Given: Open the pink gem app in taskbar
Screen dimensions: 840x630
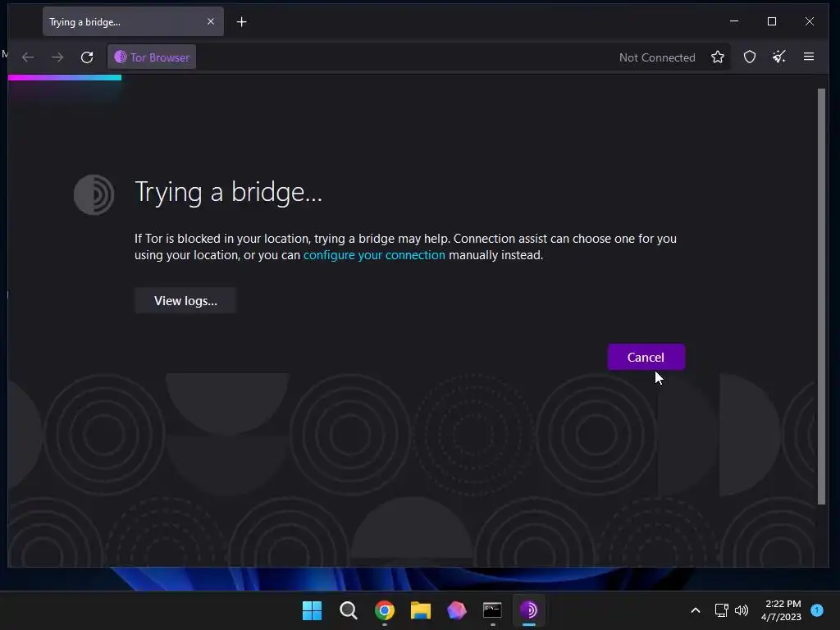Looking at the screenshot, I should click(x=456, y=610).
